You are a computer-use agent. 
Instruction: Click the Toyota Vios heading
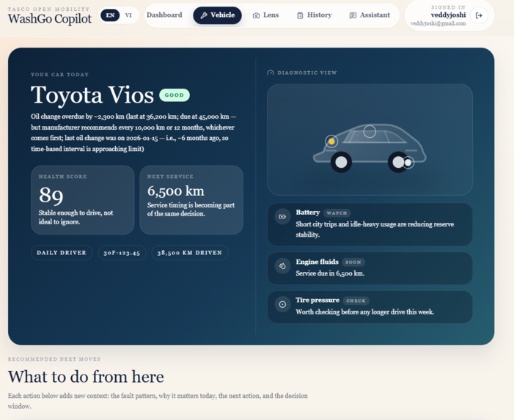pos(92,95)
